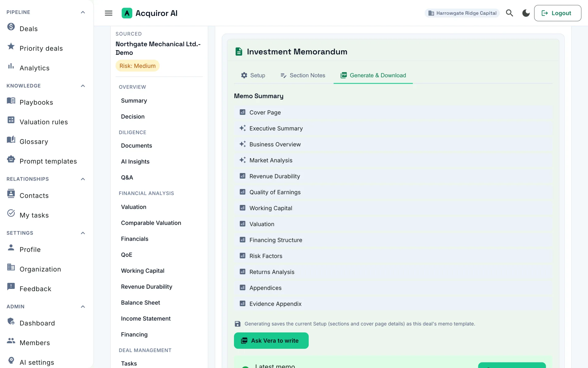Open the Comparable Valuation page

pyautogui.click(x=151, y=223)
